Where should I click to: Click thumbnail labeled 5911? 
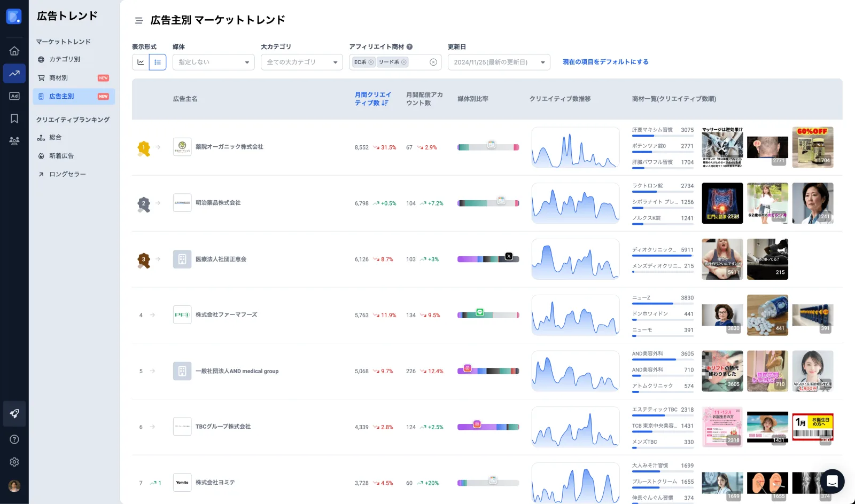(x=722, y=259)
